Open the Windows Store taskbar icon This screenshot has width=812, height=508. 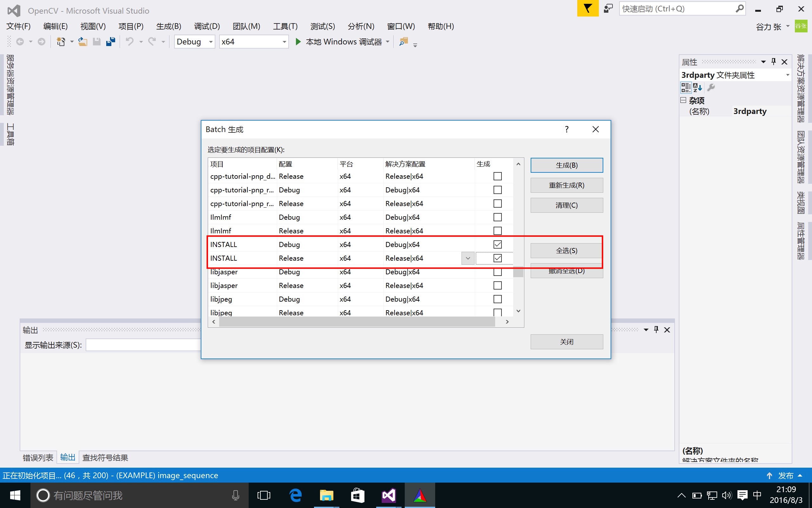[357, 495]
